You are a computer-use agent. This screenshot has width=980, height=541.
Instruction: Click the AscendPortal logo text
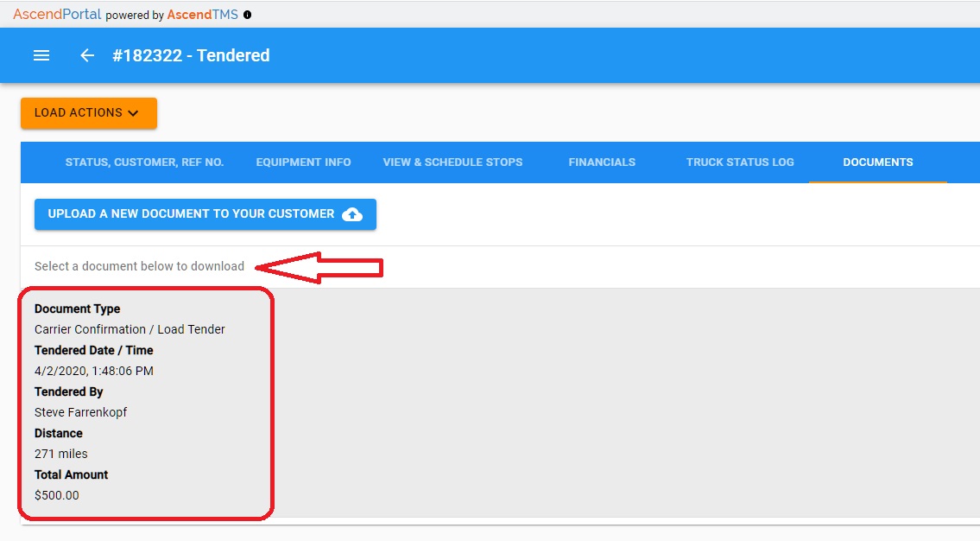pyautogui.click(x=57, y=15)
